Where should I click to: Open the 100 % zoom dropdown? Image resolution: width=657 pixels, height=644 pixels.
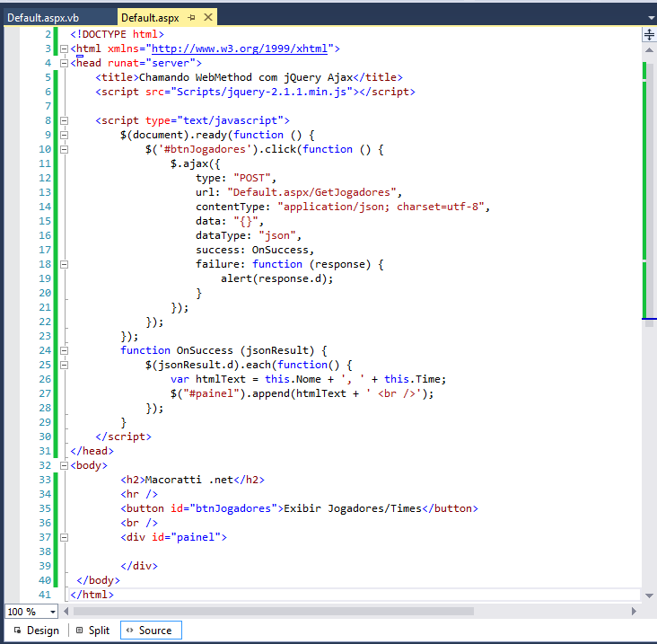pyautogui.click(x=53, y=612)
